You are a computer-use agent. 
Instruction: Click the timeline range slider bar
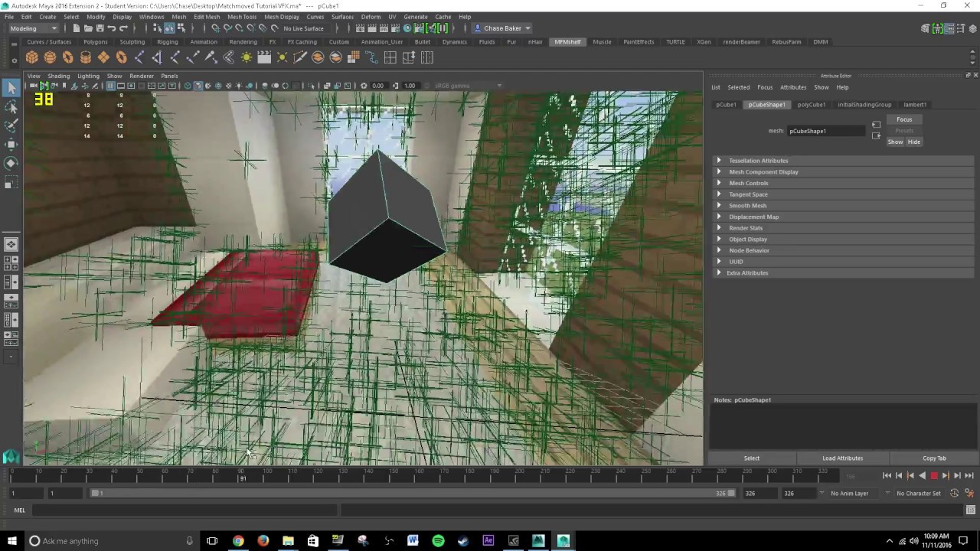413,494
